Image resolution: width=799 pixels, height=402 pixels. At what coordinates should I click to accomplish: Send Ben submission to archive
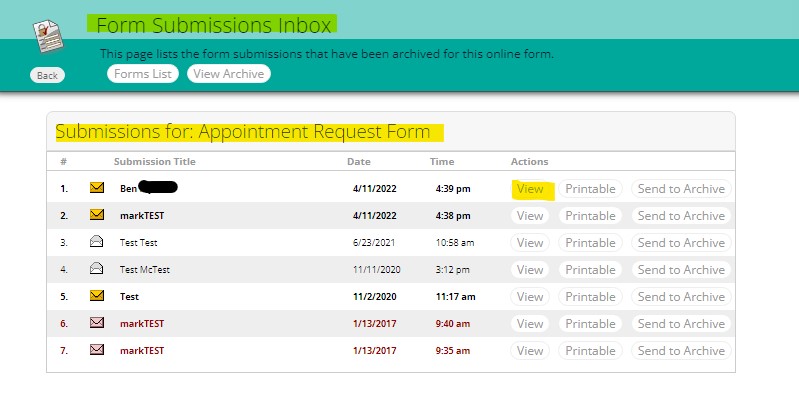(681, 189)
